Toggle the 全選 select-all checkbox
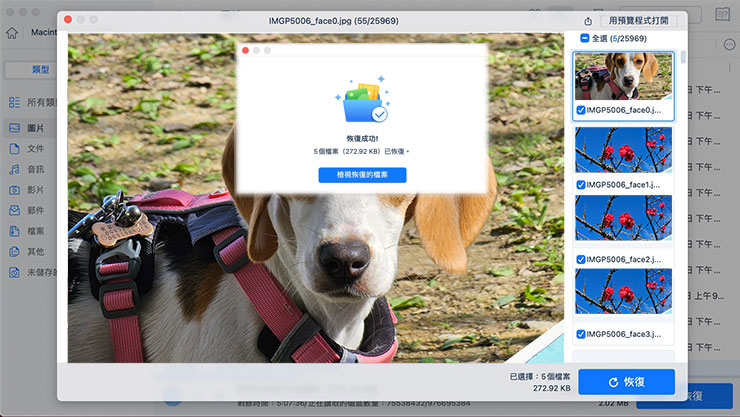This screenshot has height=417, width=740. tap(584, 38)
